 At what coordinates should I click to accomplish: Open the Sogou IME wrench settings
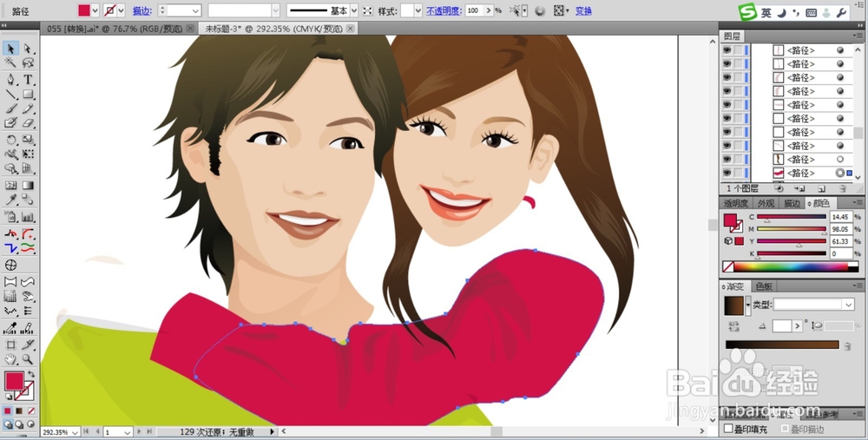pyautogui.click(x=840, y=13)
